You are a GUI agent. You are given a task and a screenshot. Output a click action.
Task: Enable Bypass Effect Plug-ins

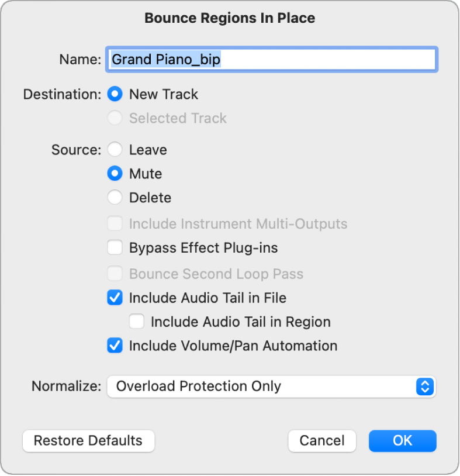coord(115,248)
